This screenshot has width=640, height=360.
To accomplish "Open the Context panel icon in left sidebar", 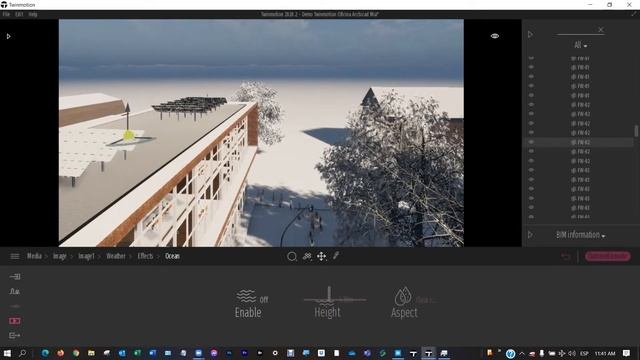I will tap(15, 291).
